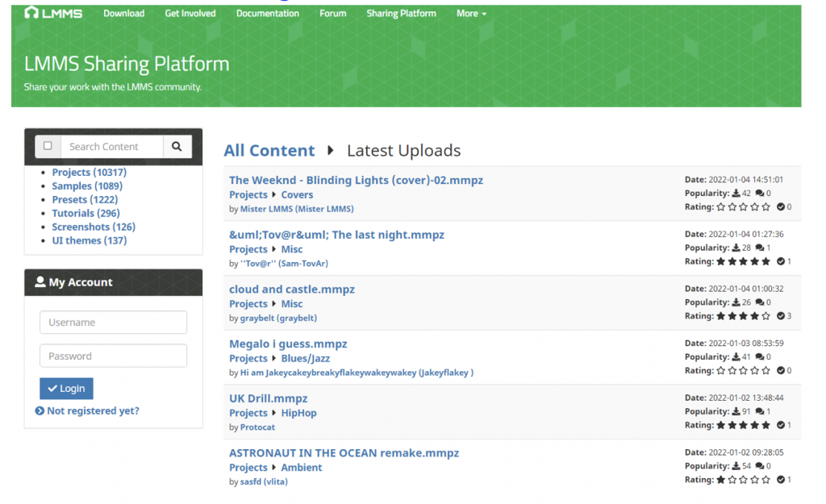The image size is (826, 504).
Task: Click the LMMS logo in navbar
Action: (x=53, y=13)
